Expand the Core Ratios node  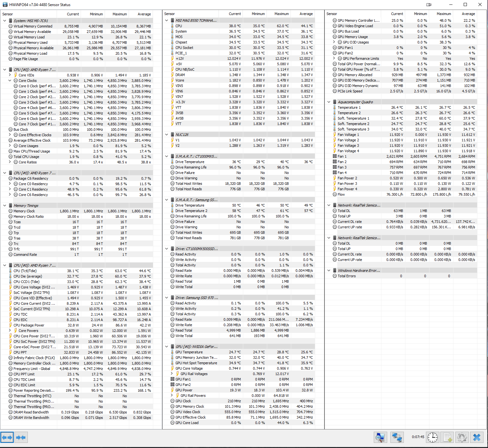pos(10,162)
